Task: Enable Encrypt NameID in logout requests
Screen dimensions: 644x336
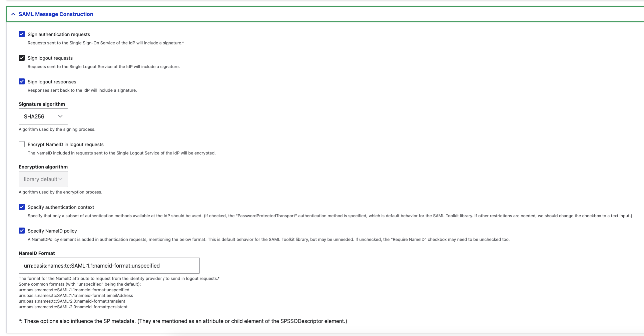Action: [x=22, y=144]
